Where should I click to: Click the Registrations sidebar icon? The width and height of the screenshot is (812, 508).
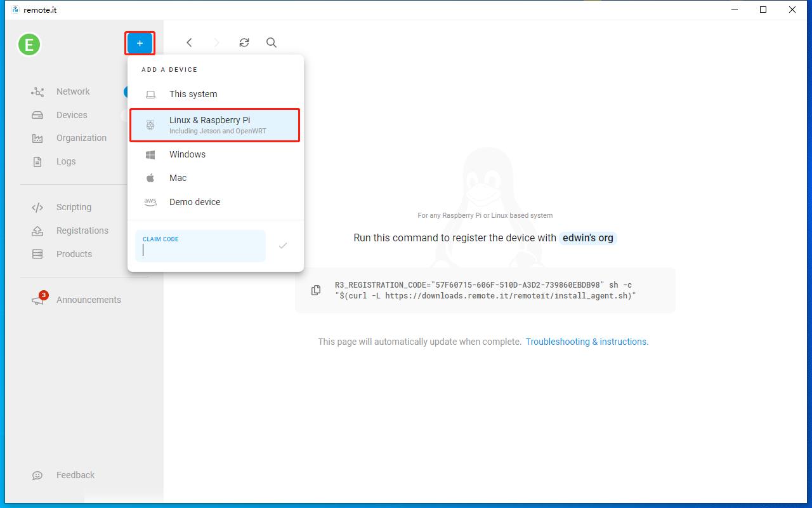coord(37,231)
